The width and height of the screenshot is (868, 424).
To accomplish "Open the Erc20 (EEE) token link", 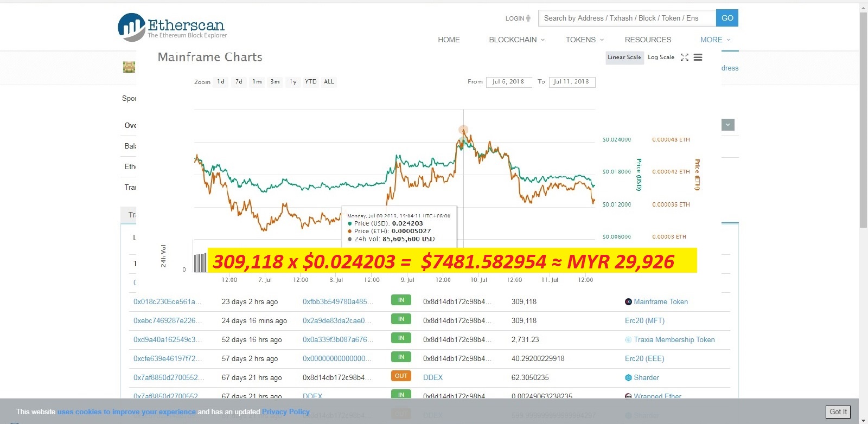I will 644,359.
